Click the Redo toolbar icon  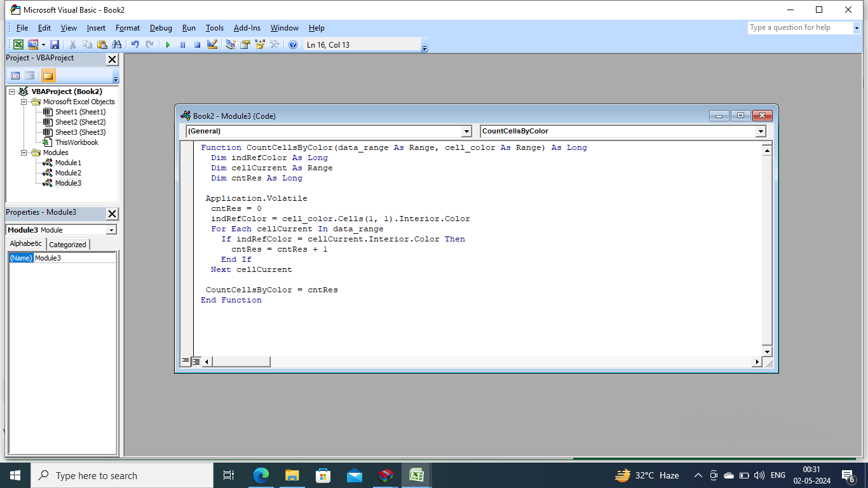(149, 44)
